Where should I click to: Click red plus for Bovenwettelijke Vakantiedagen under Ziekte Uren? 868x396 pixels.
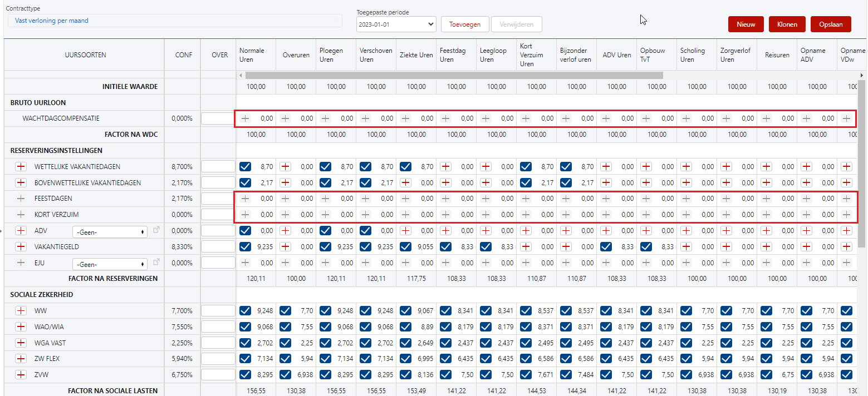tap(405, 182)
